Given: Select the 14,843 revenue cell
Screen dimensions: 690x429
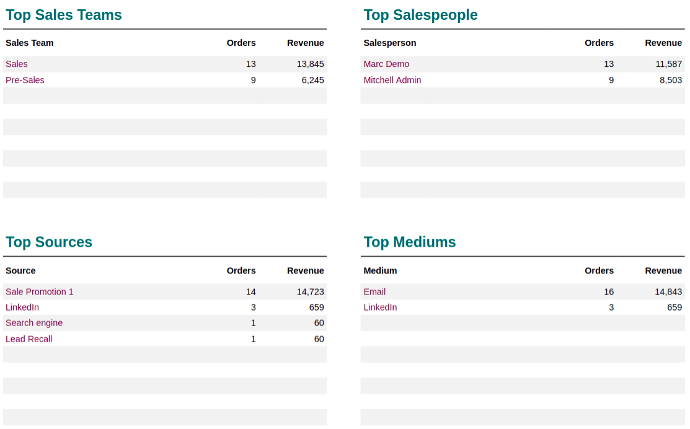Looking at the screenshot, I should tap(668, 292).
